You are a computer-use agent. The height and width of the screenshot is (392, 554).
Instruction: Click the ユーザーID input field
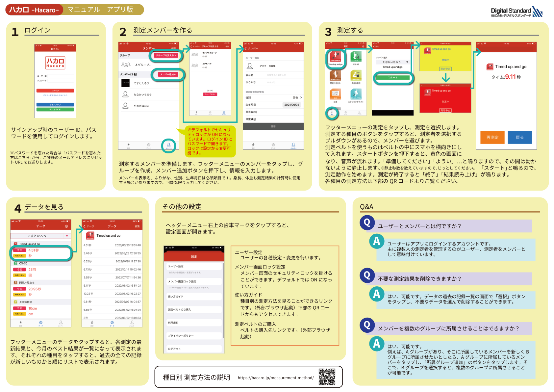pyautogui.click(x=61, y=76)
